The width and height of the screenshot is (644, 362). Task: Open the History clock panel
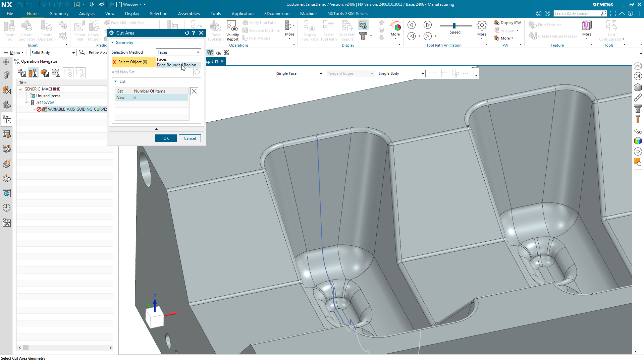6,208
